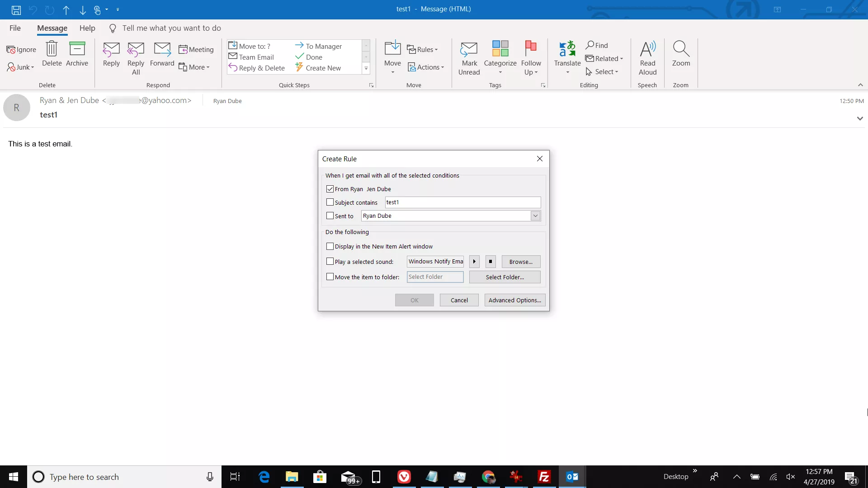Viewport: 868px width, 488px height.
Task: Open the File tab
Action: 15,28
